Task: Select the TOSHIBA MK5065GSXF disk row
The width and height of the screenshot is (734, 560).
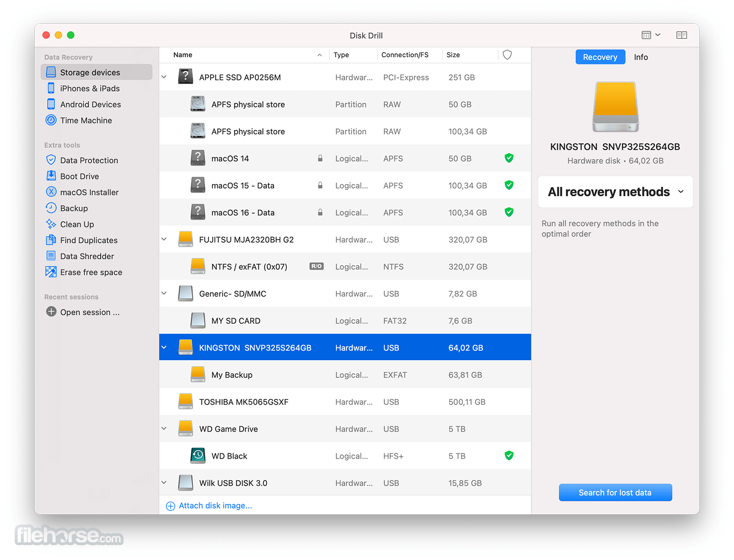Action: 345,402
